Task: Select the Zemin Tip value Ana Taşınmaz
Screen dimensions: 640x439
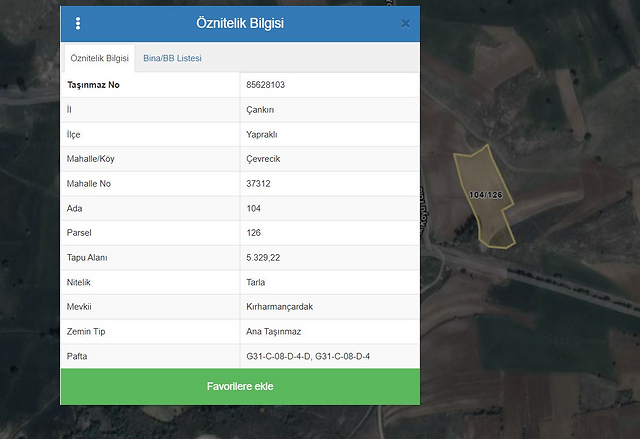Action: tap(274, 331)
